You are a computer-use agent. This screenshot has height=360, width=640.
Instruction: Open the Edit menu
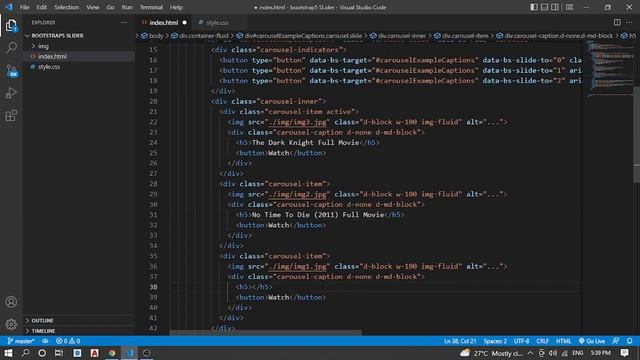[x=41, y=7]
